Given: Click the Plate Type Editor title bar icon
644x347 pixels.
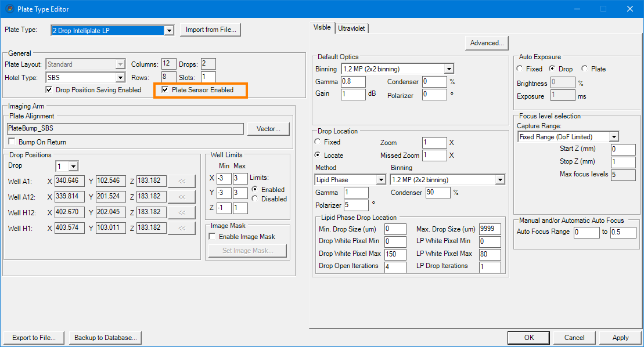Looking at the screenshot, I should pyautogui.click(x=9, y=9).
